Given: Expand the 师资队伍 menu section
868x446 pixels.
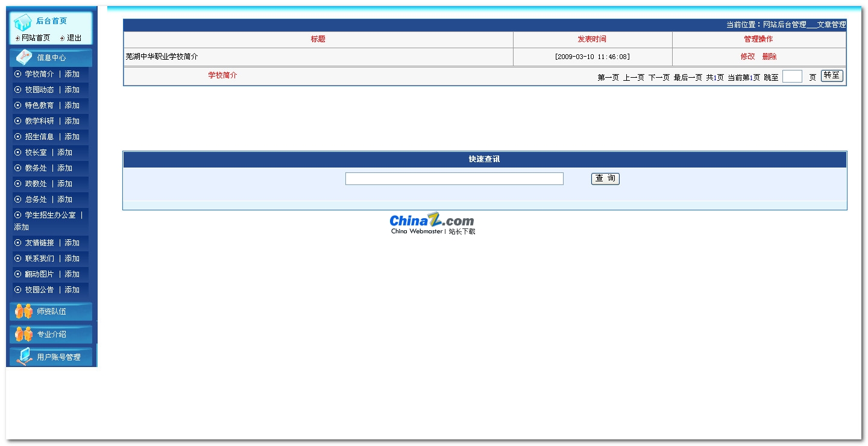Looking at the screenshot, I should point(51,312).
